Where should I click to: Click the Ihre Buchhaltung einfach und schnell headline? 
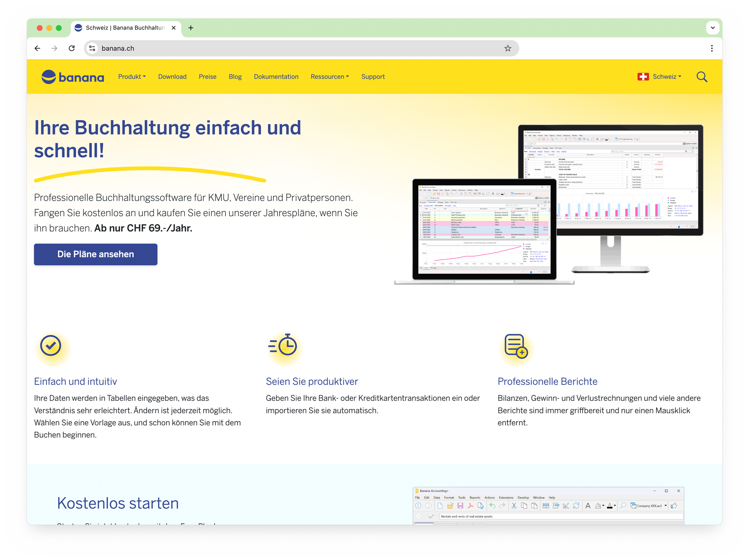pos(167,139)
